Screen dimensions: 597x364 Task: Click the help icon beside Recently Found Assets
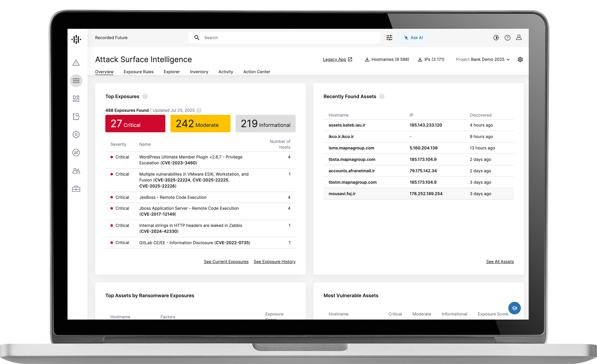coord(382,96)
